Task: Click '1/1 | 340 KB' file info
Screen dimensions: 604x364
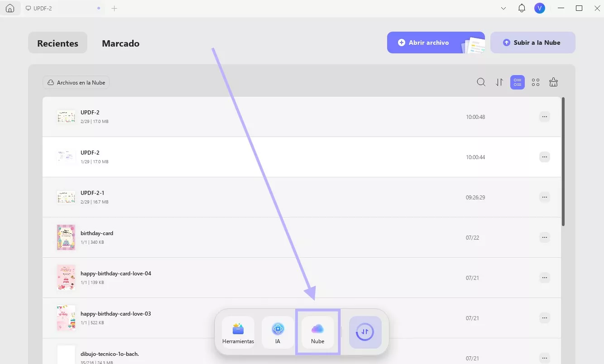Action: (x=92, y=242)
